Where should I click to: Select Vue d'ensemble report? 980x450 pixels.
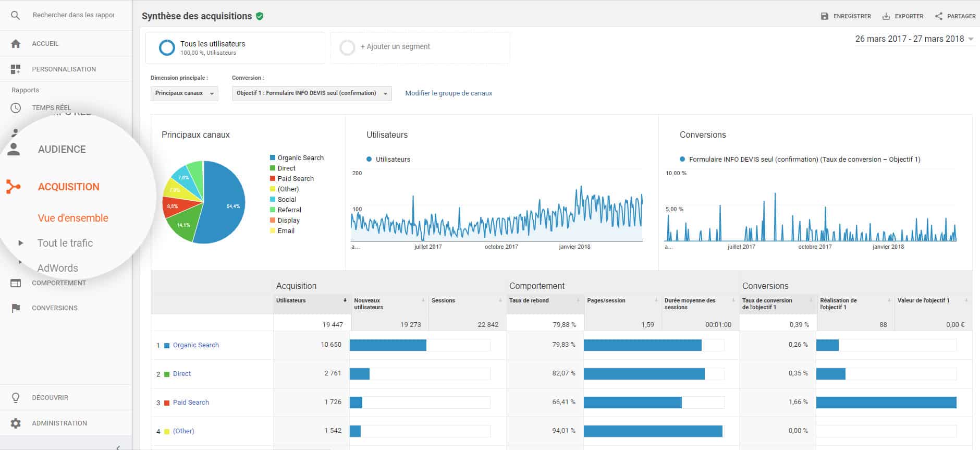point(73,218)
